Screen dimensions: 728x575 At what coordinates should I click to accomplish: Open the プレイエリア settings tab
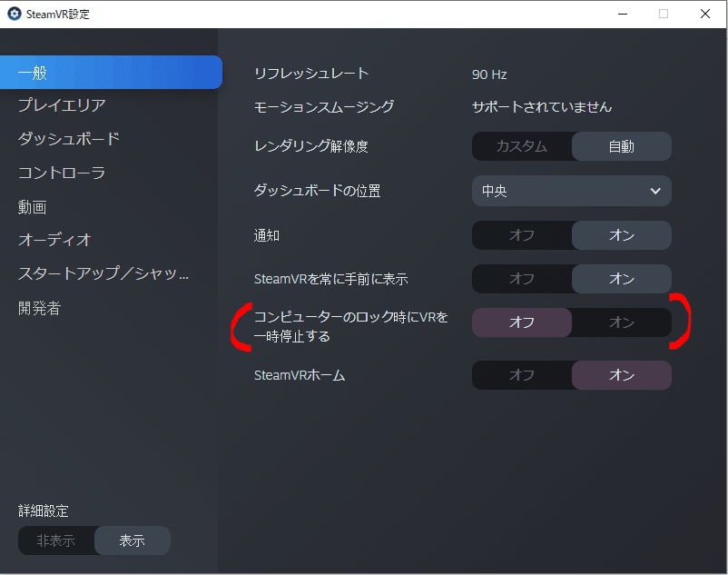pyautogui.click(x=62, y=105)
